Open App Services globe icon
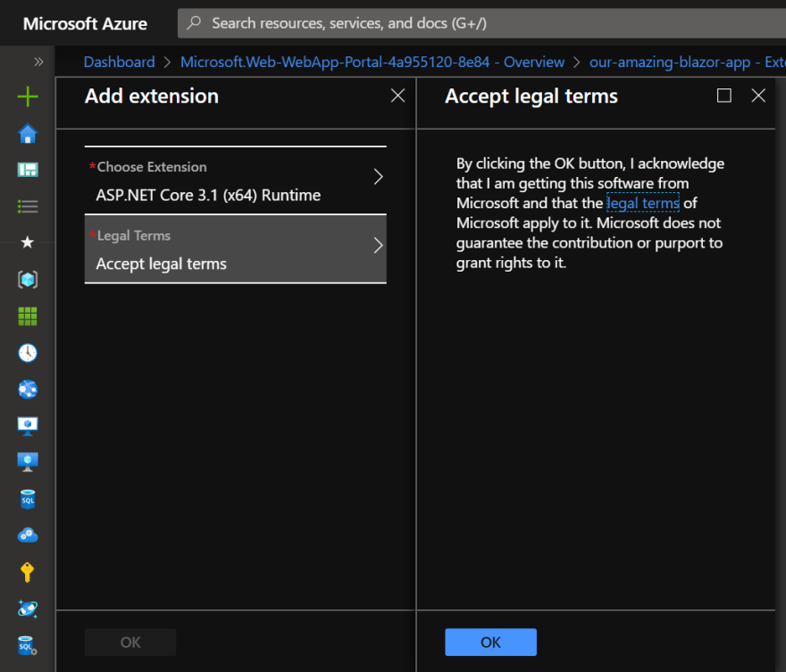The height and width of the screenshot is (672, 786). coord(28,389)
